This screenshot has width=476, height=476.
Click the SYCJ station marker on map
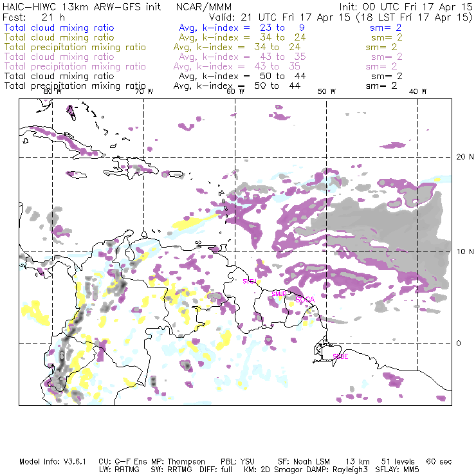[250, 281]
